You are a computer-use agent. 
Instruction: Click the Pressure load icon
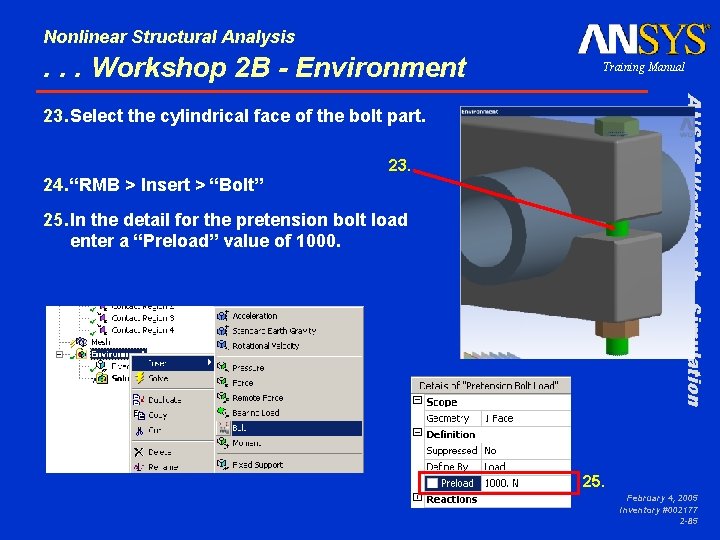tap(223, 367)
